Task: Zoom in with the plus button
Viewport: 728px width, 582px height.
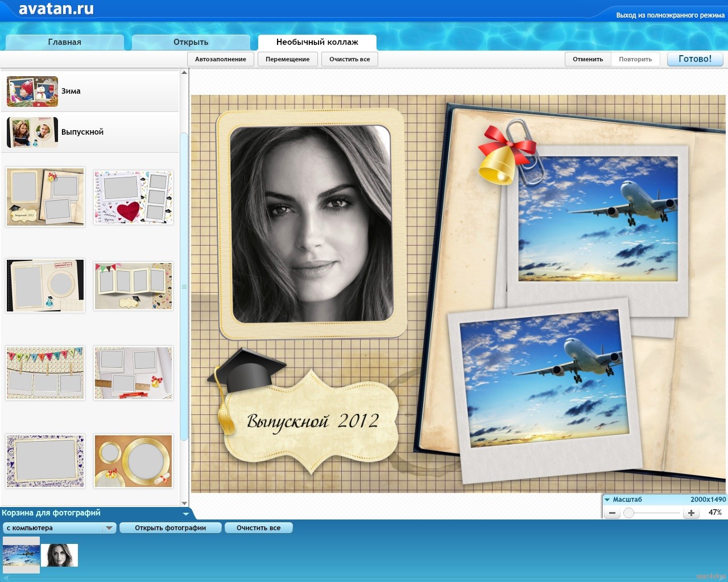Action: (x=691, y=513)
